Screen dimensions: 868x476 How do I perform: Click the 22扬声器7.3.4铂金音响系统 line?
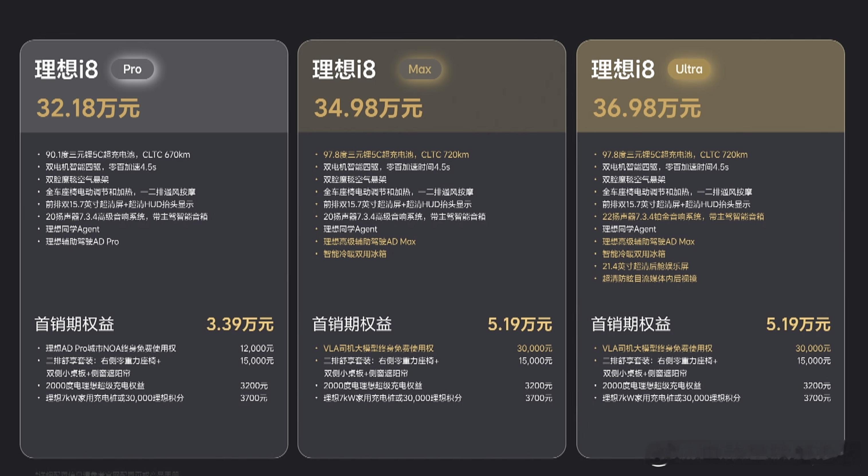coord(683,217)
